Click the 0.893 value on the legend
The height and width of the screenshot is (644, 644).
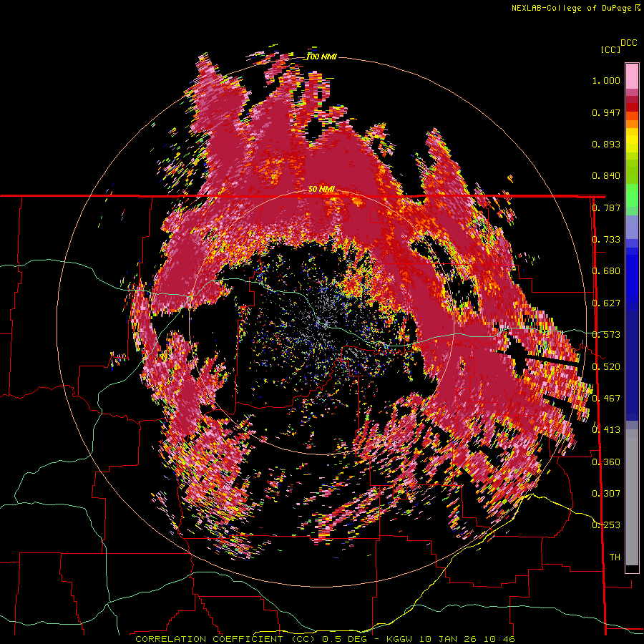[606, 144]
